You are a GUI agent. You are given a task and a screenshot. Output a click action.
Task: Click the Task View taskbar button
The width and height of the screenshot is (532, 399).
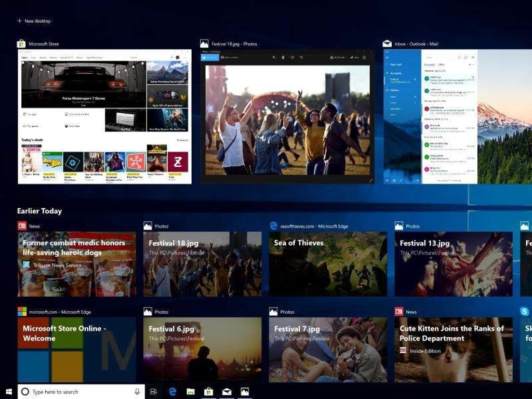click(x=153, y=392)
